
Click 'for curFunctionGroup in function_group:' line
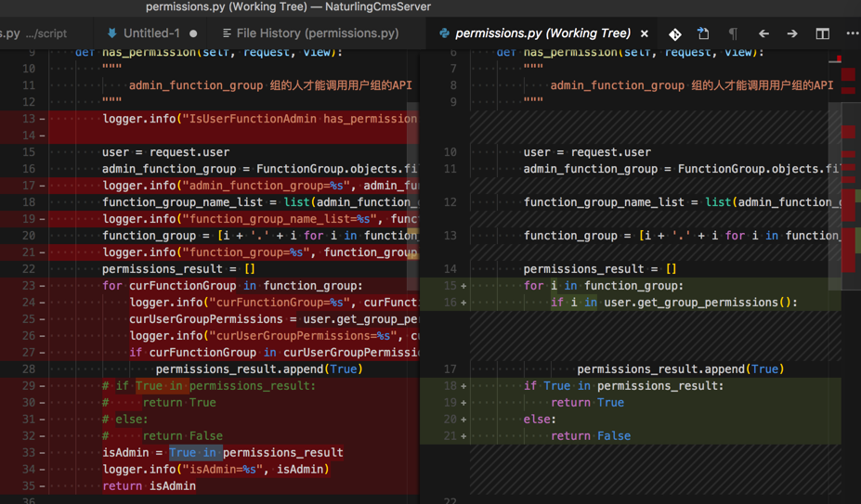[232, 286]
